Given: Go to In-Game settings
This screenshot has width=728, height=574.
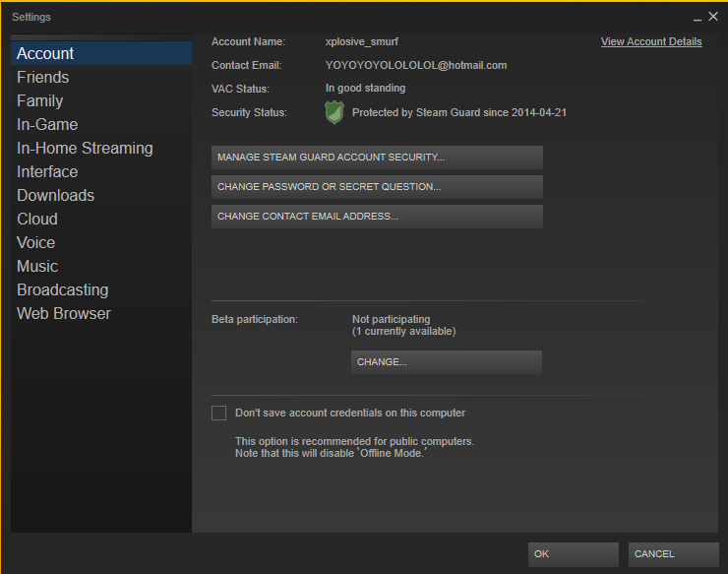Looking at the screenshot, I should pyautogui.click(x=101, y=125).
